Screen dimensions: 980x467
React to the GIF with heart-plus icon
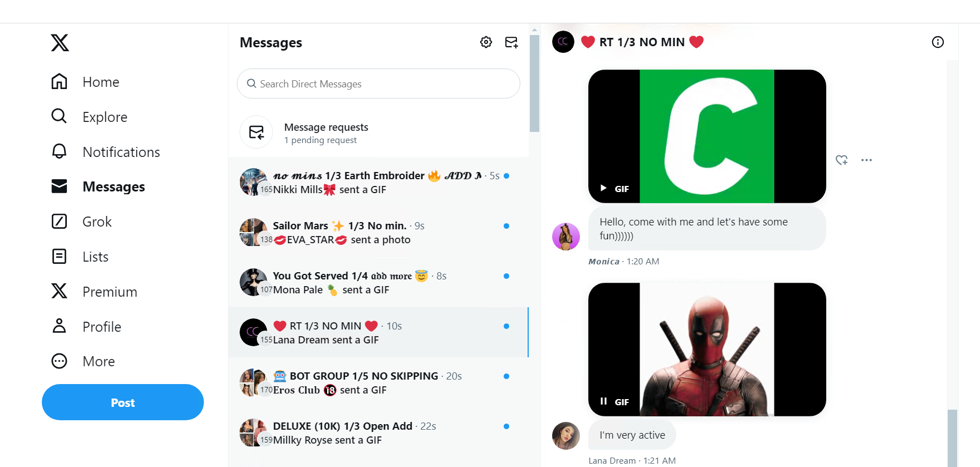(842, 160)
